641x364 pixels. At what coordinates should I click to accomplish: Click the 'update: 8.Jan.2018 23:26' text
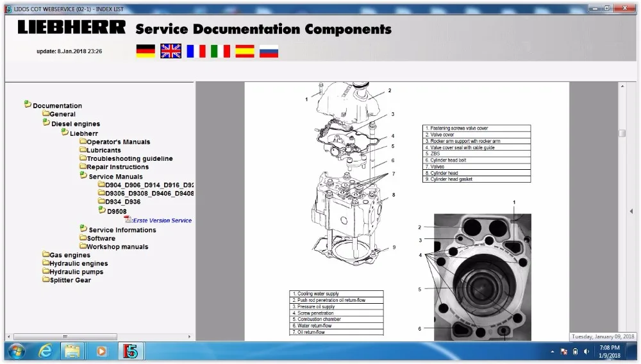tap(69, 51)
